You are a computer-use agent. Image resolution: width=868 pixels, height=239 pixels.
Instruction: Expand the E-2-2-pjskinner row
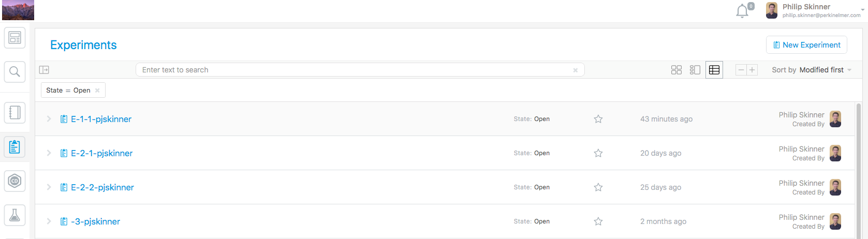(49, 187)
